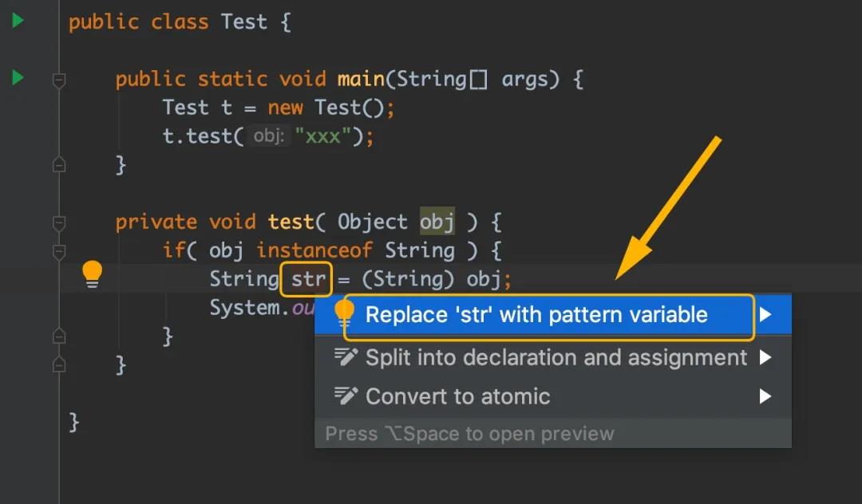Open the yellow lightbulb in the gutter
Screen dimensions: 862x504
point(92,274)
